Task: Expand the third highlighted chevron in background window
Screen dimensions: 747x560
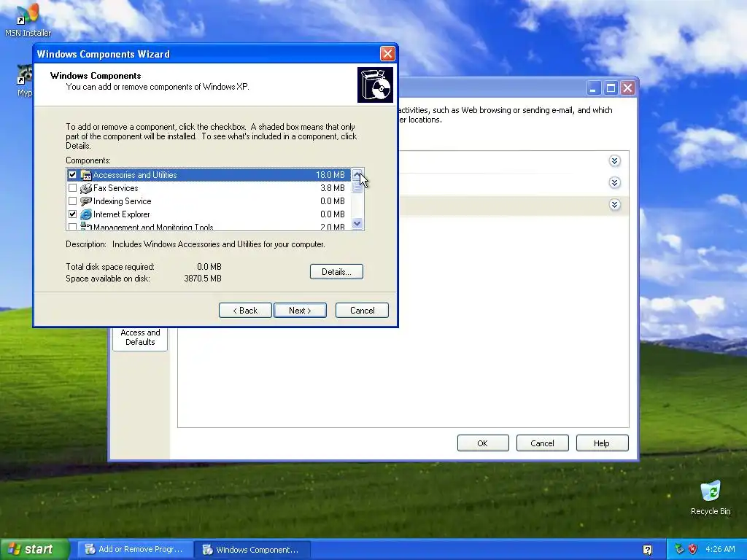Action: click(x=614, y=205)
